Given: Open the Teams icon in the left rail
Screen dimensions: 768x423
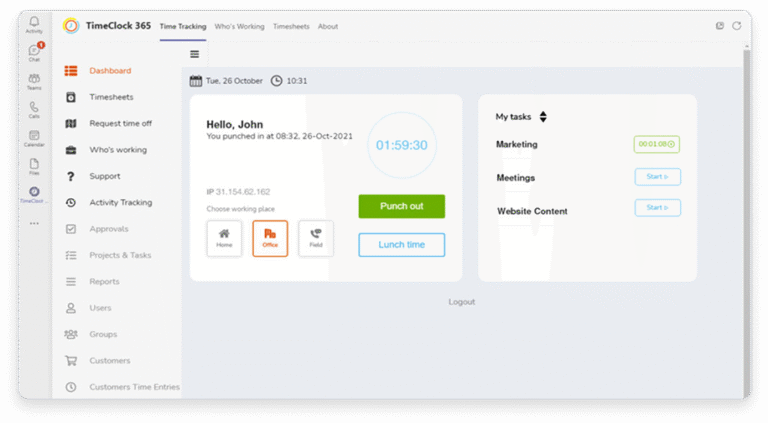Looking at the screenshot, I should [x=34, y=81].
